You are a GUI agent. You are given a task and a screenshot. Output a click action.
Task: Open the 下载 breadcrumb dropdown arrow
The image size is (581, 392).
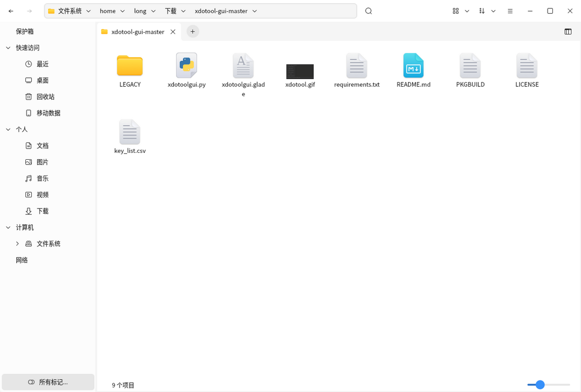[184, 11]
